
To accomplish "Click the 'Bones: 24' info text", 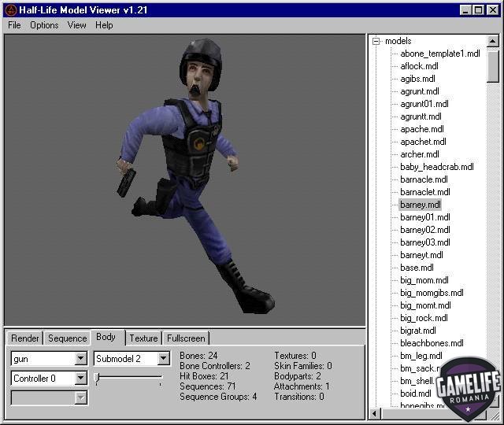I will point(198,356).
